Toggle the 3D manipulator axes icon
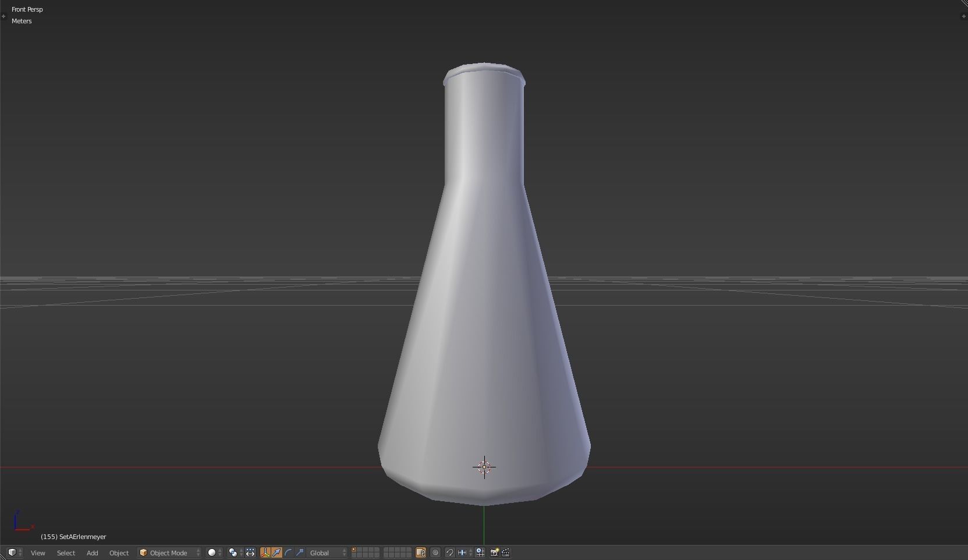Viewport: 968px width, 560px height. 265,553
